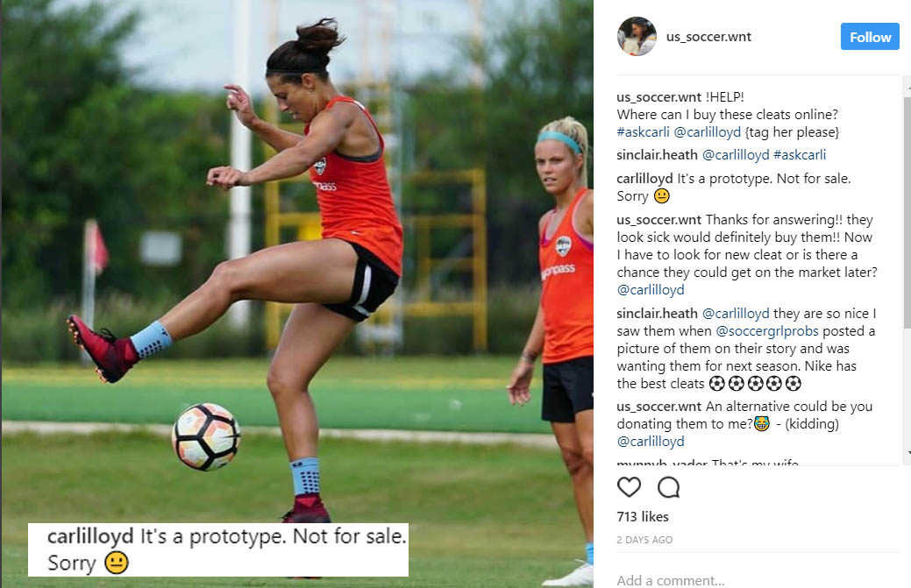Open the #askcarli hashtag in the caption
The image size is (911, 588).
643,131
